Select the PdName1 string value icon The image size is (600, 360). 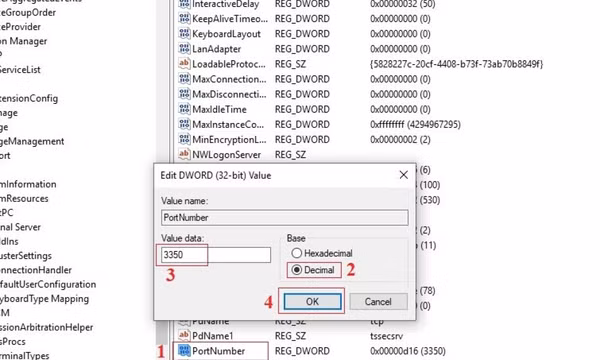click(184, 336)
